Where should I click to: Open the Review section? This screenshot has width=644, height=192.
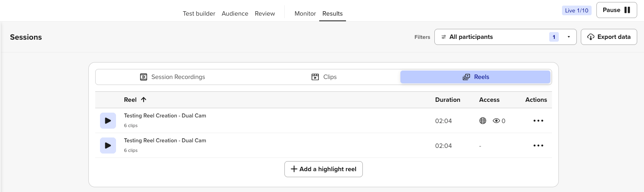pos(265,14)
